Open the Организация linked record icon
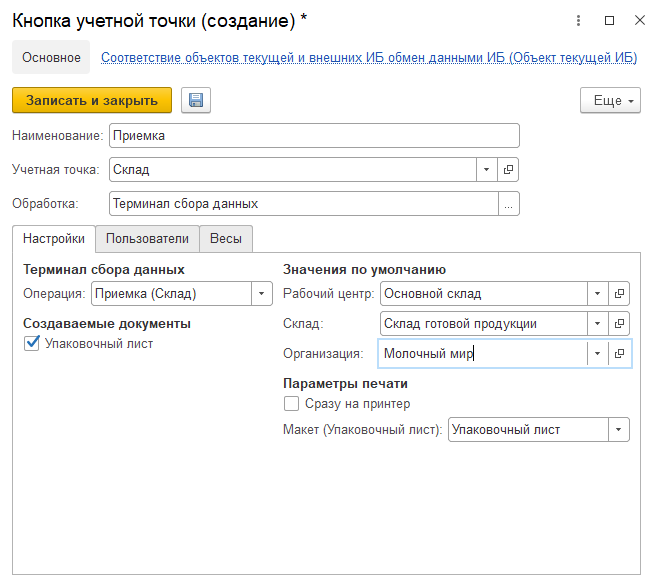Screen dimensions: 657x585 620,354
